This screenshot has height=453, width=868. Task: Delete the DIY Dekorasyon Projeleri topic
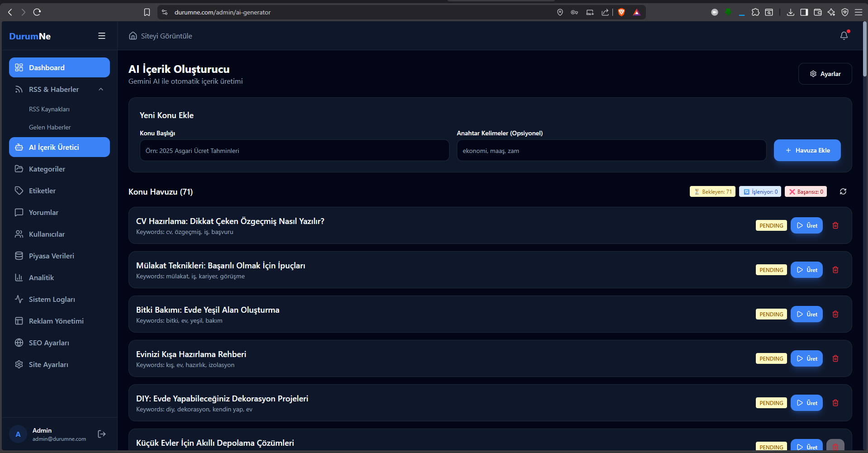pos(835,403)
